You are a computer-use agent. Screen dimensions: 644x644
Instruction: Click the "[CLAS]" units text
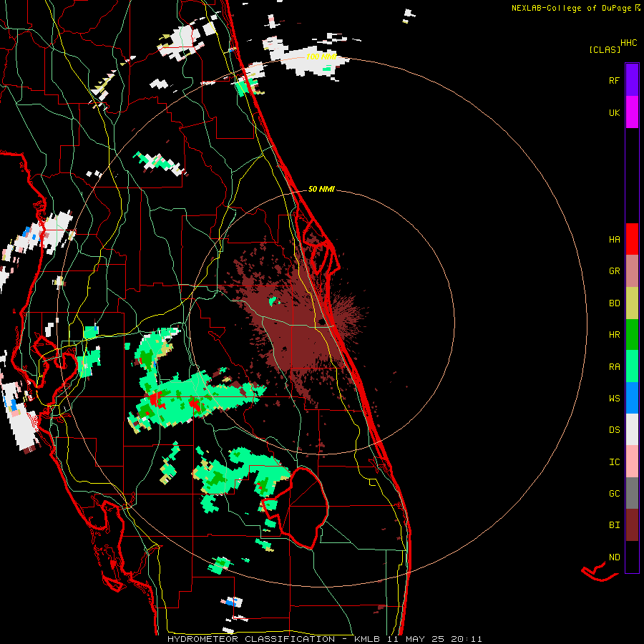click(x=605, y=49)
